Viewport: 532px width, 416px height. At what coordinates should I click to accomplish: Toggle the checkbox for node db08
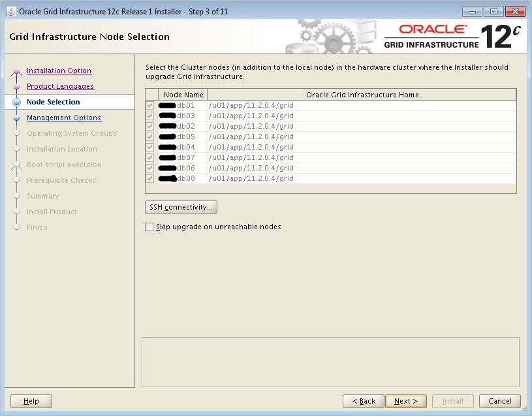151,178
